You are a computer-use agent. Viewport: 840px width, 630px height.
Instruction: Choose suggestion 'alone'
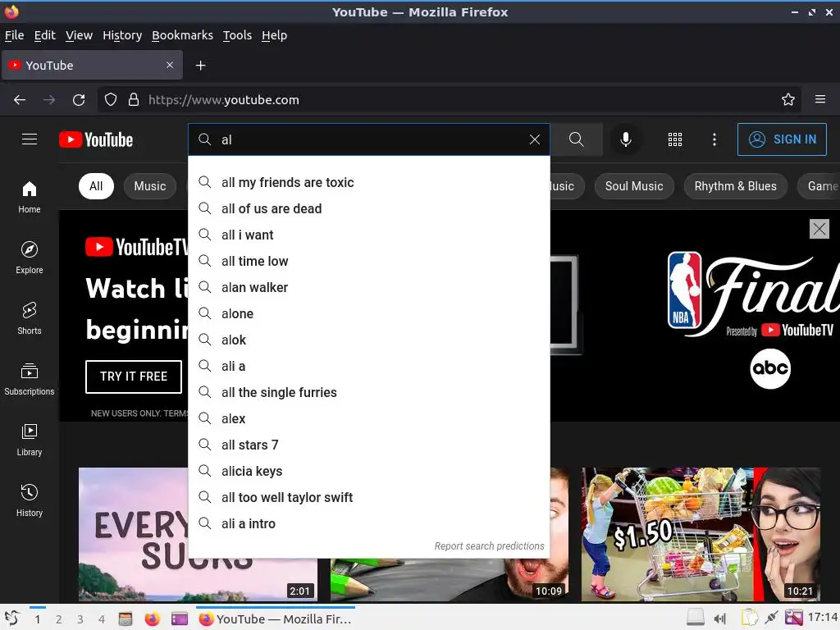click(369, 314)
